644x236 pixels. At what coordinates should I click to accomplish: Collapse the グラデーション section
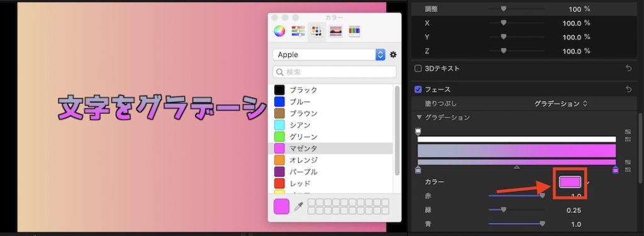click(x=419, y=117)
